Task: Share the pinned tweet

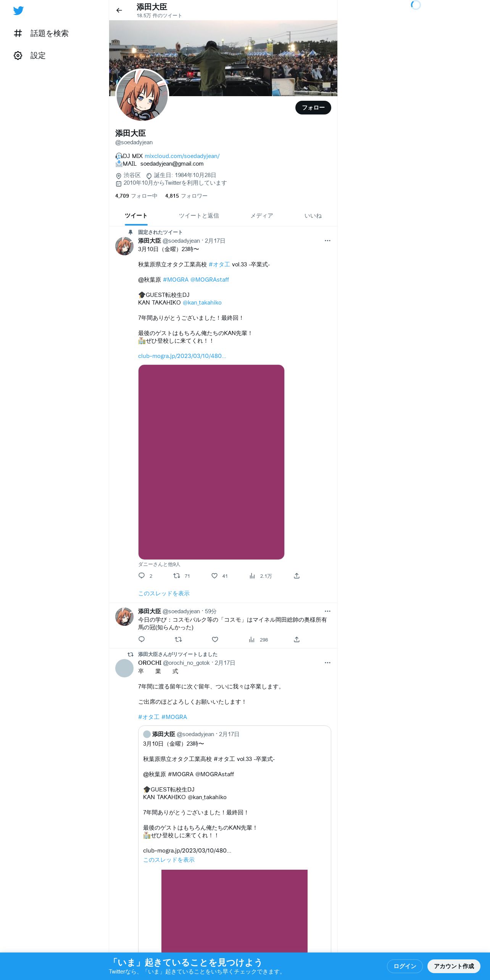Action: [x=297, y=575]
